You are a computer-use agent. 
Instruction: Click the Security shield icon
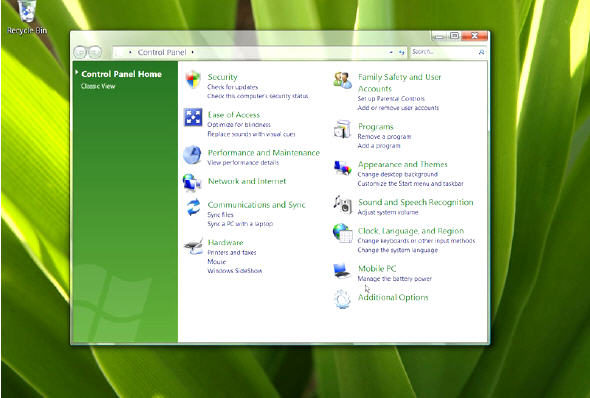(193, 79)
